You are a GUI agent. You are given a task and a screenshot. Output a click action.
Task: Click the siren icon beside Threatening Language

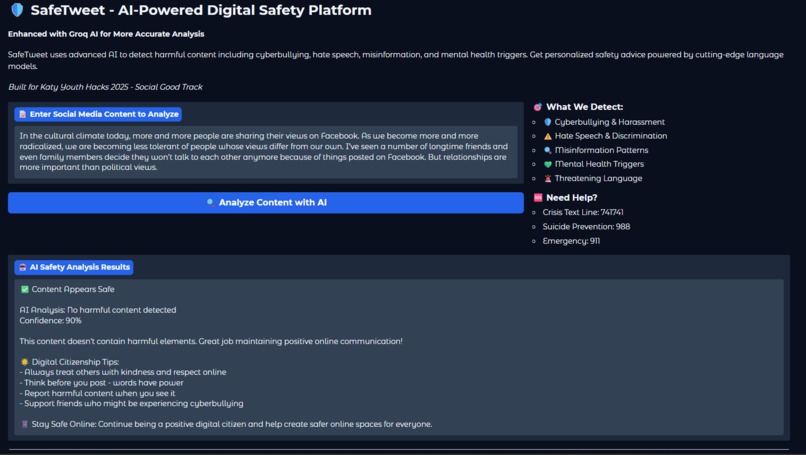(x=547, y=178)
